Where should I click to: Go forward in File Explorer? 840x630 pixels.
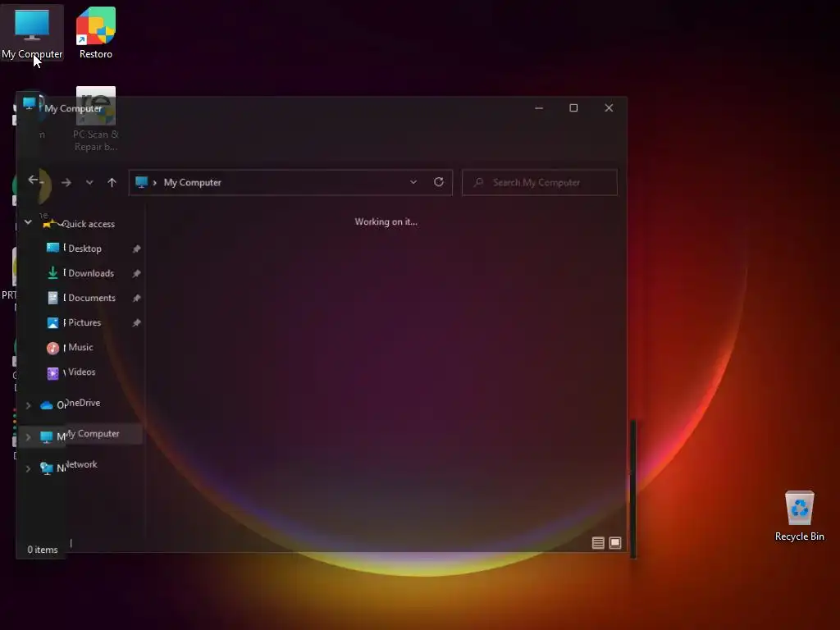pyautogui.click(x=66, y=183)
